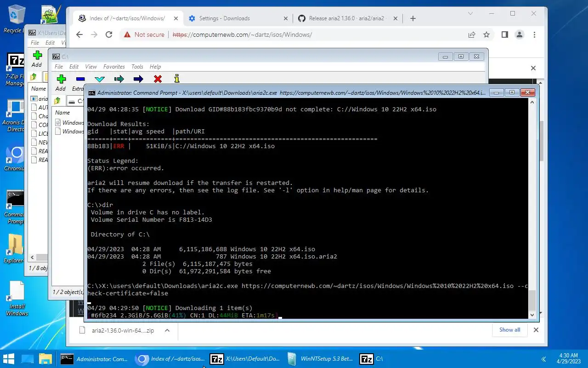This screenshot has width=588, height=368.
Task: Click the Command Prompt scrollbar up arrow
Action: pyautogui.click(x=533, y=102)
